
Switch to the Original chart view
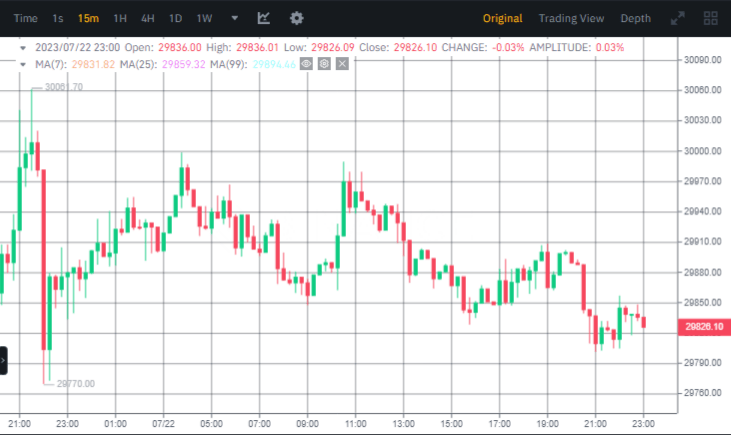click(503, 19)
